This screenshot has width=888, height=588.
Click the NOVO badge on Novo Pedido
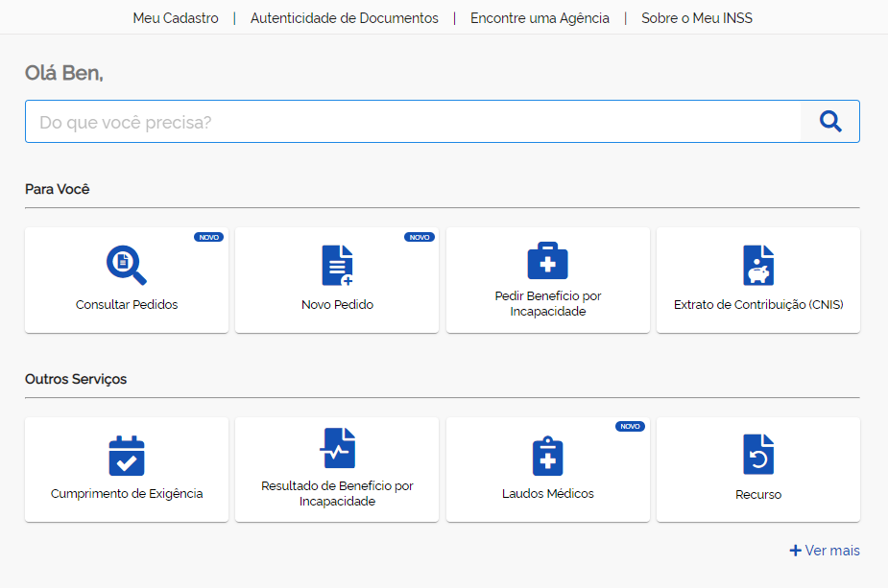(420, 237)
